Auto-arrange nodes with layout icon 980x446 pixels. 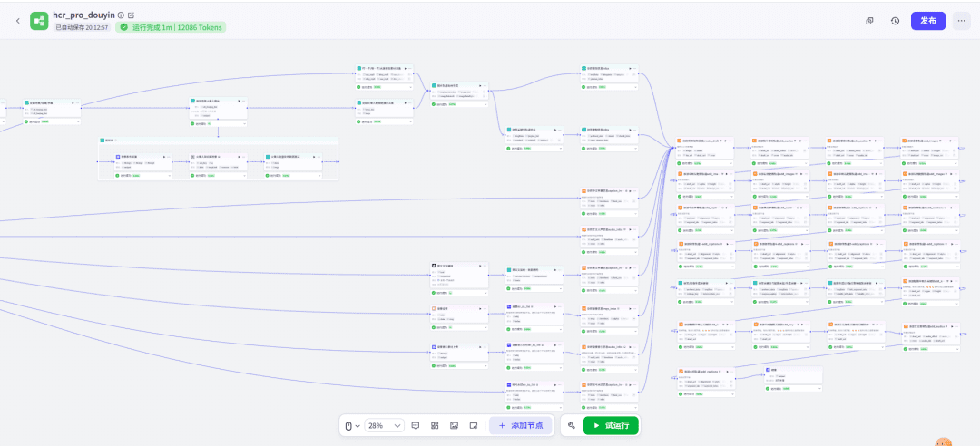pos(435,425)
